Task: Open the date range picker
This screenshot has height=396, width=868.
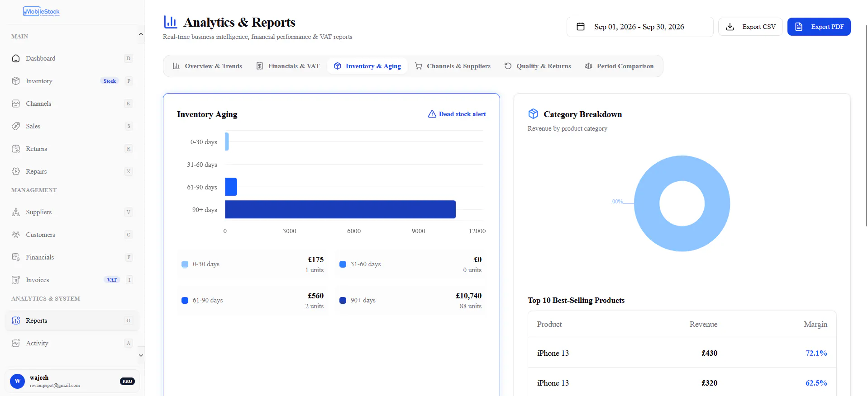Action: (640, 27)
